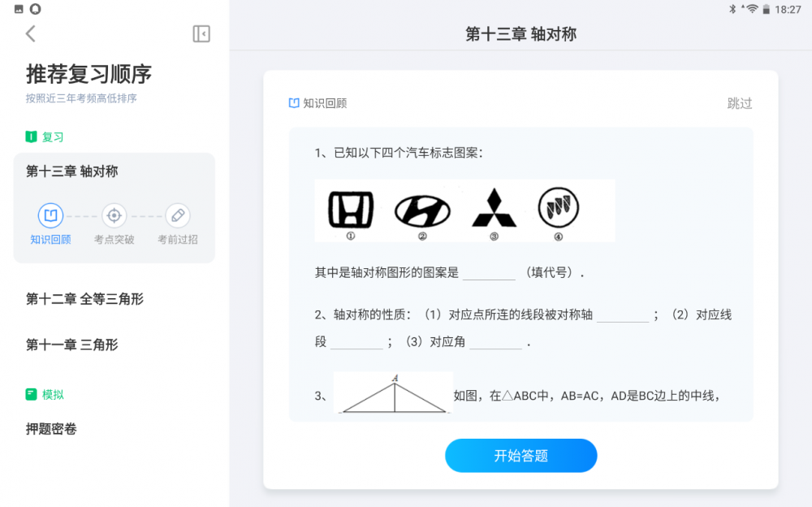Click the hint text （填代号）
The height and width of the screenshot is (507, 812).
[549, 273]
